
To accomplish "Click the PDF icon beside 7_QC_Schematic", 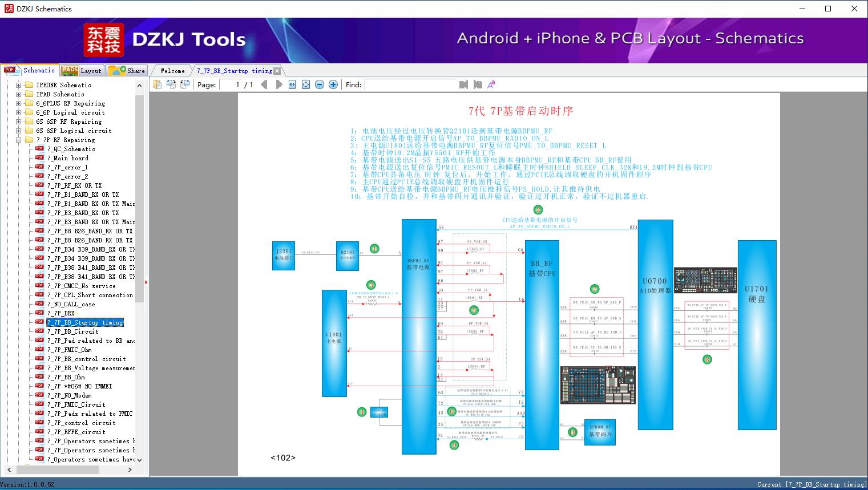I will click(x=39, y=149).
